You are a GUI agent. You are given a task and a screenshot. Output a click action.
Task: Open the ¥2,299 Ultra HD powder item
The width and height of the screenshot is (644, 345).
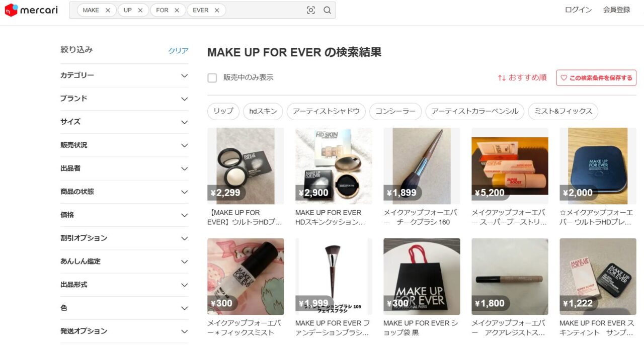pyautogui.click(x=246, y=166)
